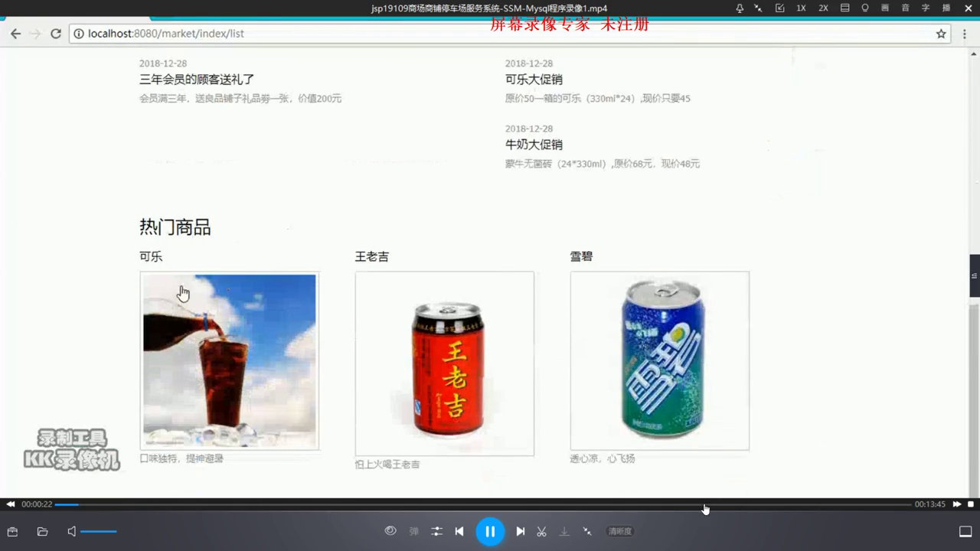Click the 口味独特 cola description text

pyautogui.click(x=181, y=458)
